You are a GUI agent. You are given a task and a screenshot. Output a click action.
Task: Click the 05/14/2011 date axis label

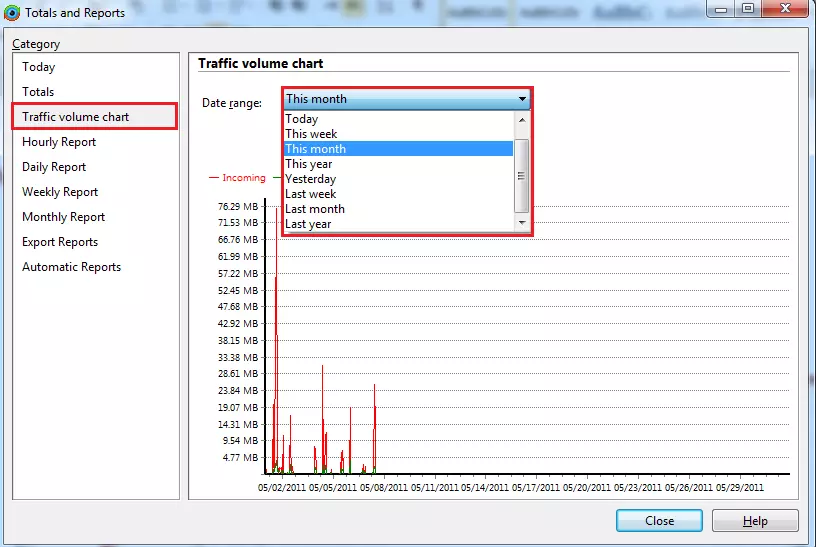pyautogui.click(x=484, y=488)
